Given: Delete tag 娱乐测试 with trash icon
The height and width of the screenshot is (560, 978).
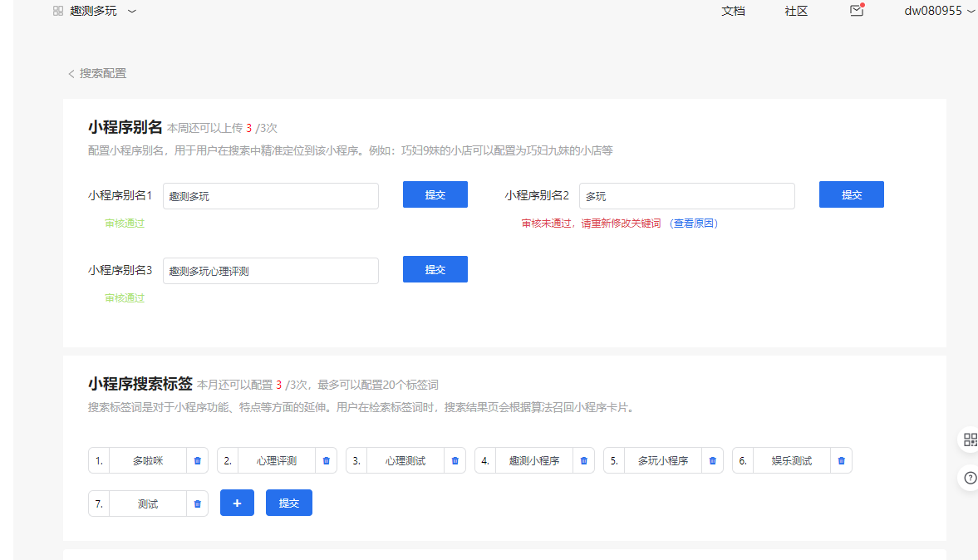Looking at the screenshot, I should coord(842,461).
